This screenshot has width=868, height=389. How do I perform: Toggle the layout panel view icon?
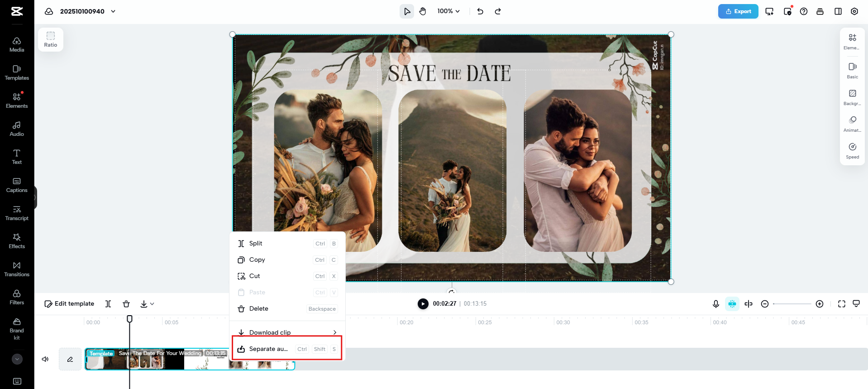pos(838,11)
